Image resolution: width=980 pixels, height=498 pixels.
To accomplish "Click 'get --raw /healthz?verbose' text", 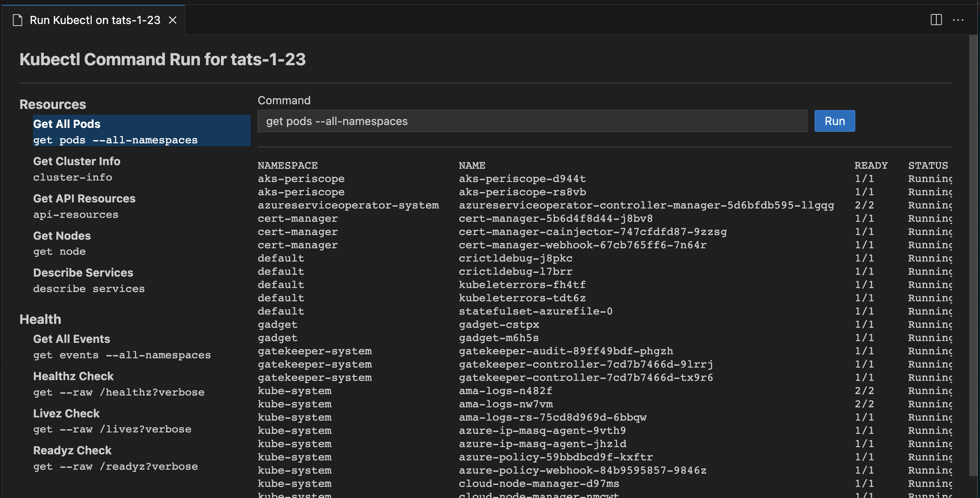I will (119, 392).
